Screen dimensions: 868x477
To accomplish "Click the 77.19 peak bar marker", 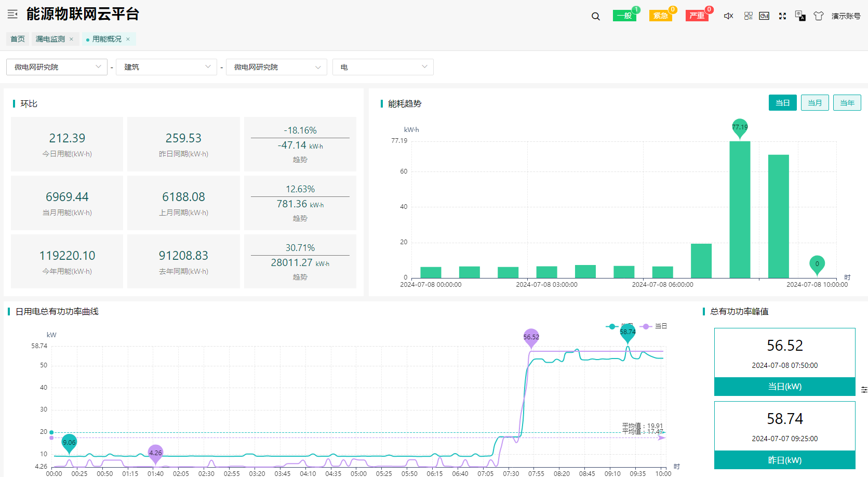I will pyautogui.click(x=740, y=128).
